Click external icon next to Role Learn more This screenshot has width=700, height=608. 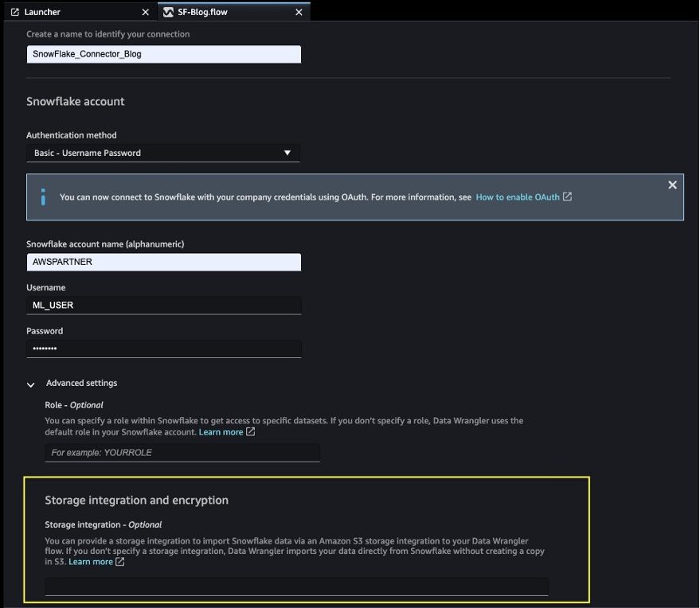[x=250, y=432]
